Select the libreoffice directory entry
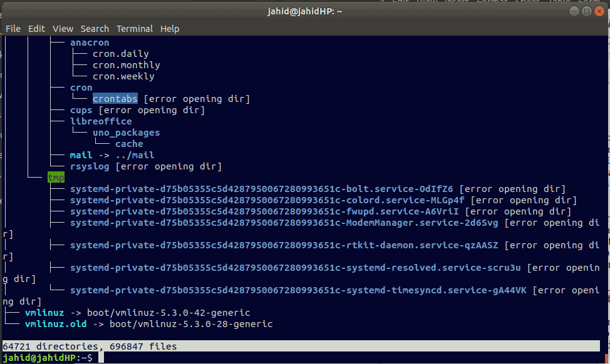 click(x=101, y=121)
